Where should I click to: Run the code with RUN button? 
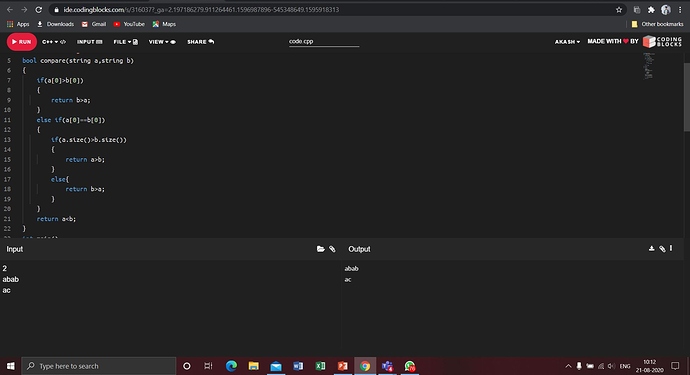pyautogui.click(x=22, y=42)
